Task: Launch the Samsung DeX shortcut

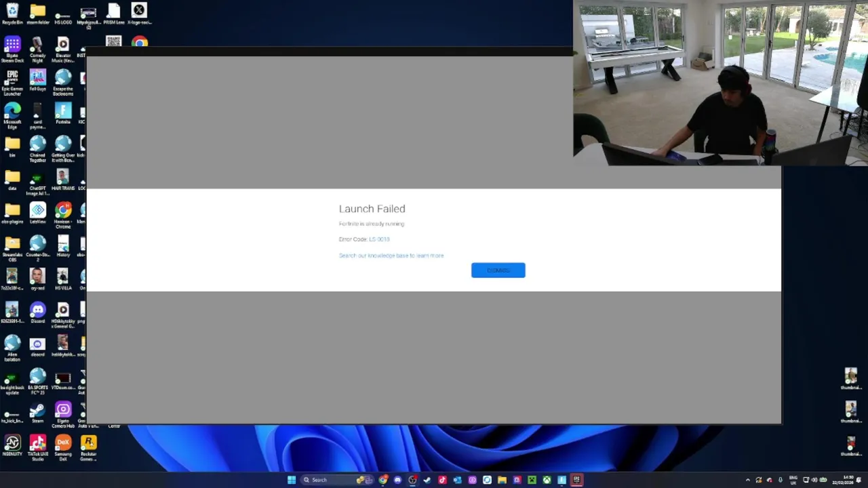Action: coord(63,449)
